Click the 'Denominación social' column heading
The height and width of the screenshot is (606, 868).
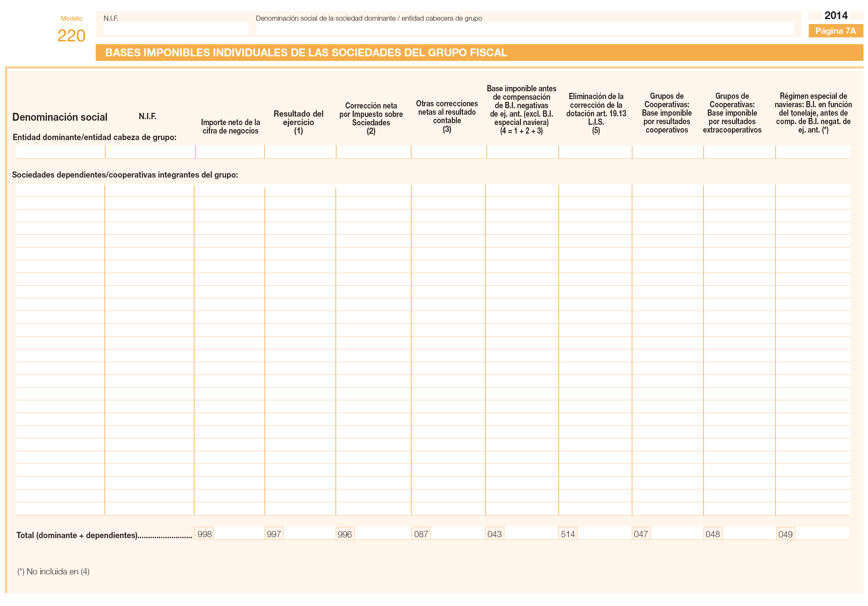(x=60, y=117)
